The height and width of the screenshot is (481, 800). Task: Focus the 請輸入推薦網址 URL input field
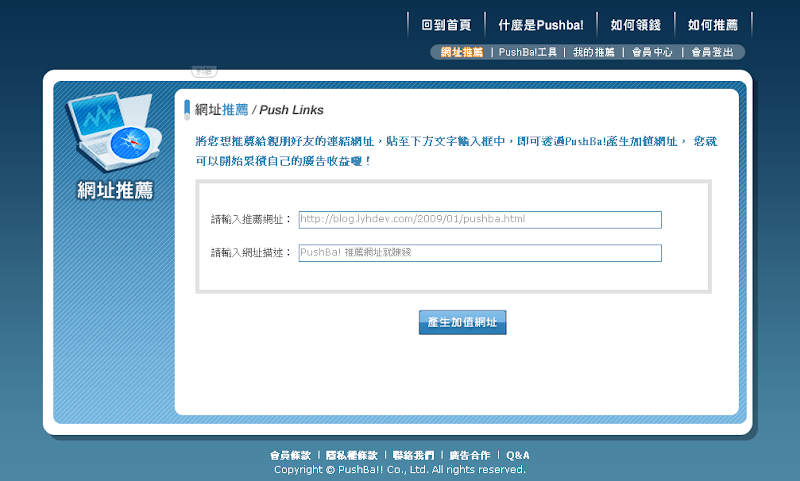pyautogui.click(x=480, y=220)
